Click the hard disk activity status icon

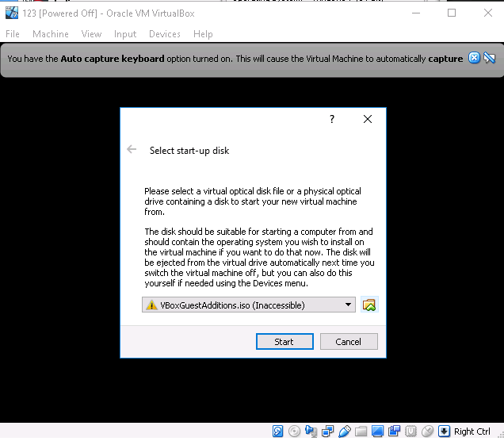click(x=278, y=431)
